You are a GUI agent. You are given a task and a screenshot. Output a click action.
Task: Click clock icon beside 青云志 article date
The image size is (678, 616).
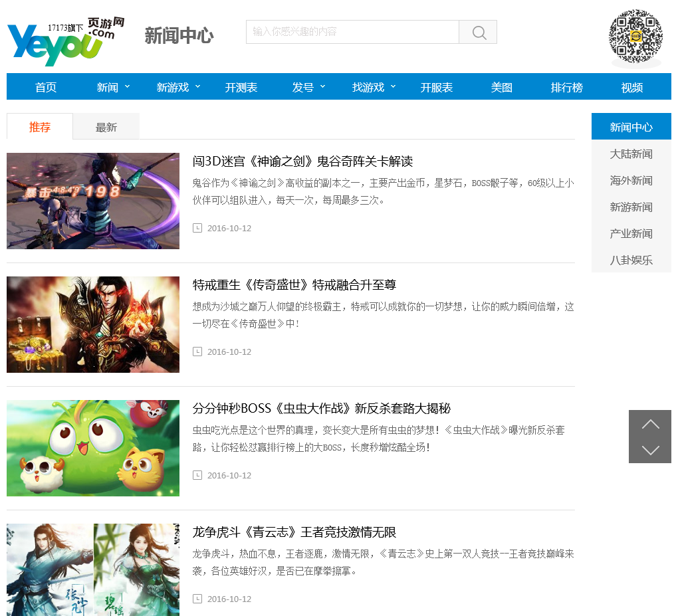(197, 599)
